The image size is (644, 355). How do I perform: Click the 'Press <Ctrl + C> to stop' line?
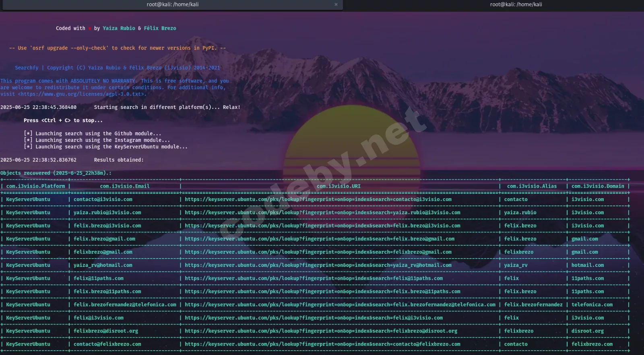(x=63, y=121)
